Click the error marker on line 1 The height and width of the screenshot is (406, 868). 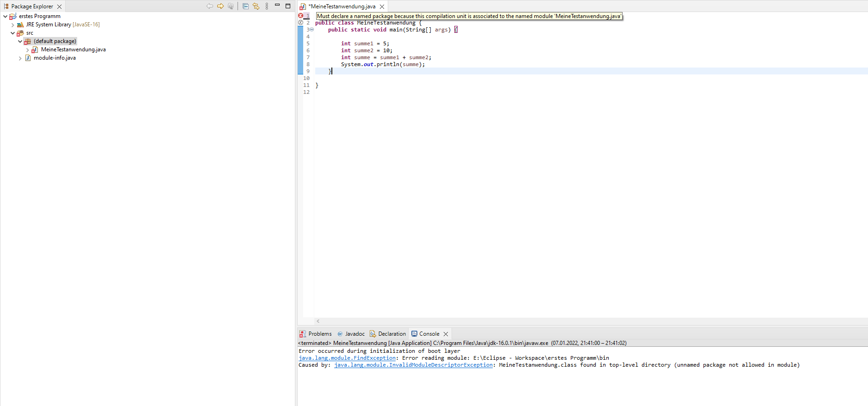(x=300, y=16)
